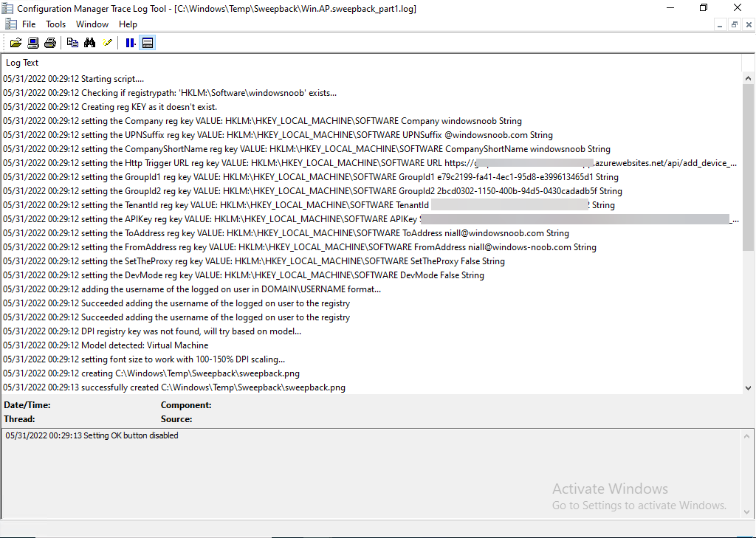Viewport: 756px width, 538px height.
Task: Select the 'successfully created' sweepback.png line
Action: (371, 387)
